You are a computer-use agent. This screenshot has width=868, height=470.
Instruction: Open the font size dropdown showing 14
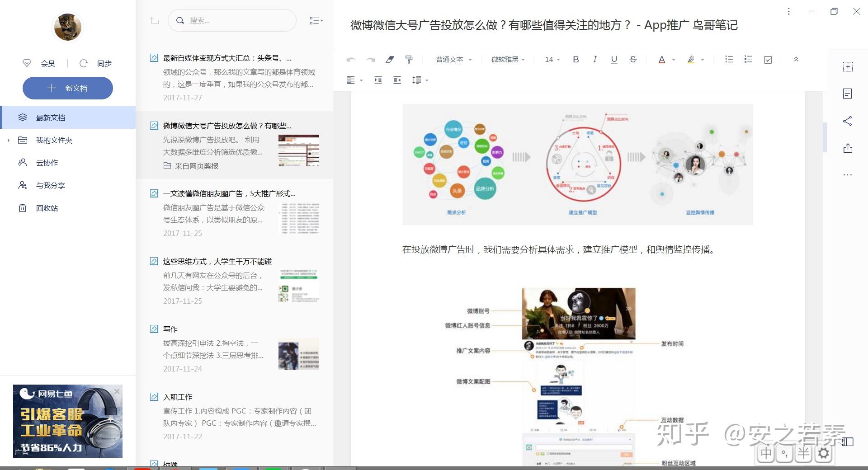point(551,59)
